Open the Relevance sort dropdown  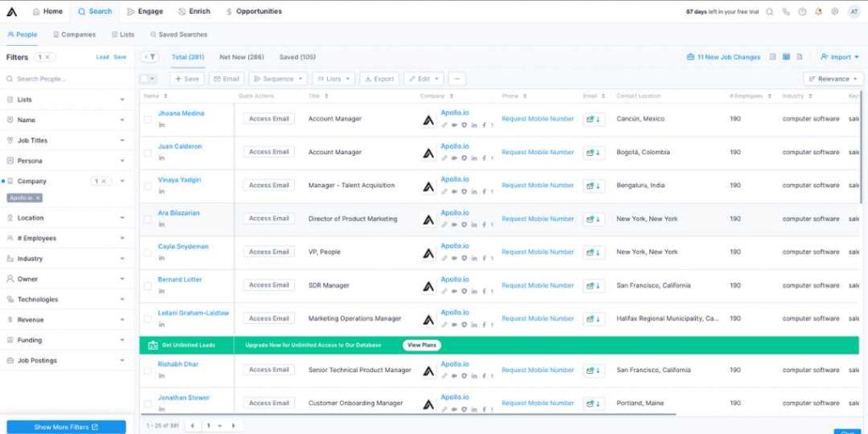833,79
